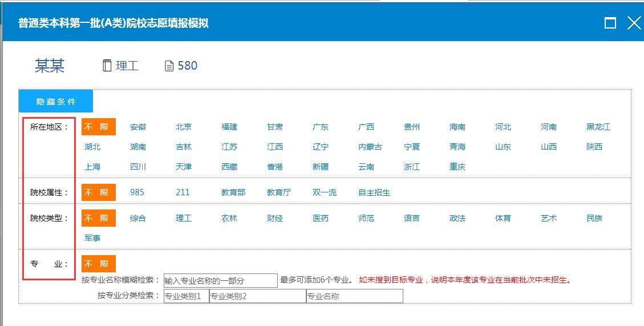
Task: Select 不限 for 专业
Action: [x=98, y=264]
